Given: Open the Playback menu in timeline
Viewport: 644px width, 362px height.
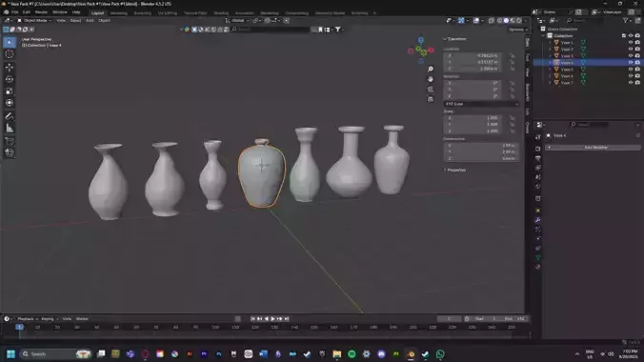Looking at the screenshot, I should click(27, 319).
